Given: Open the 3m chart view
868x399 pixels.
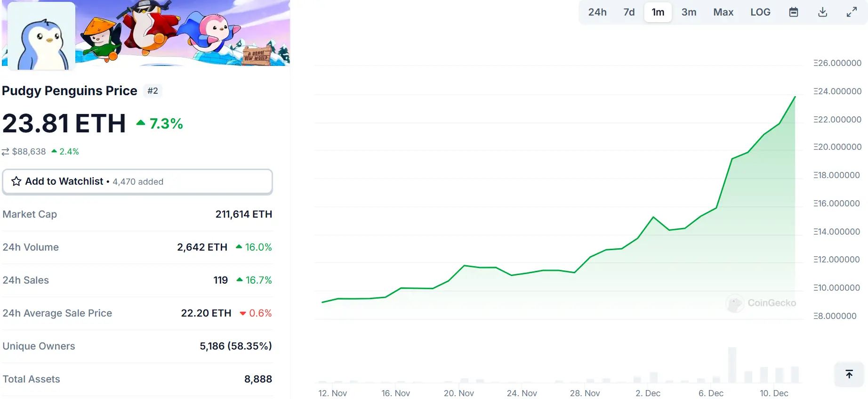Looking at the screenshot, I should 689,12.
